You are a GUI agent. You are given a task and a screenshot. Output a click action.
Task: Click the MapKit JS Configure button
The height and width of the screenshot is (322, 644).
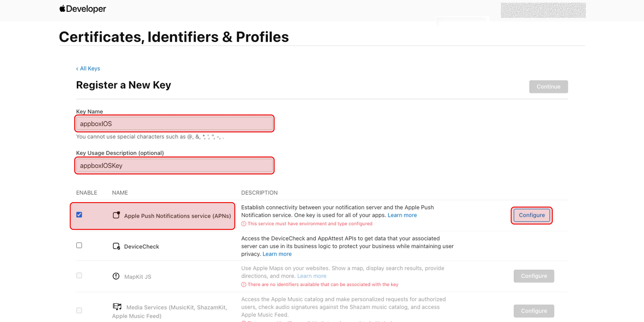[534, 276]
